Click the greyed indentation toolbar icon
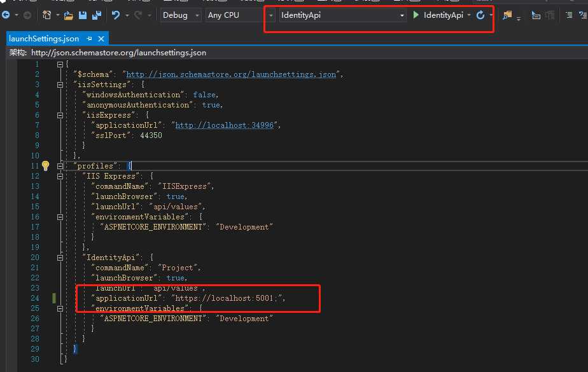588x372 pixels. pos(550,15)
